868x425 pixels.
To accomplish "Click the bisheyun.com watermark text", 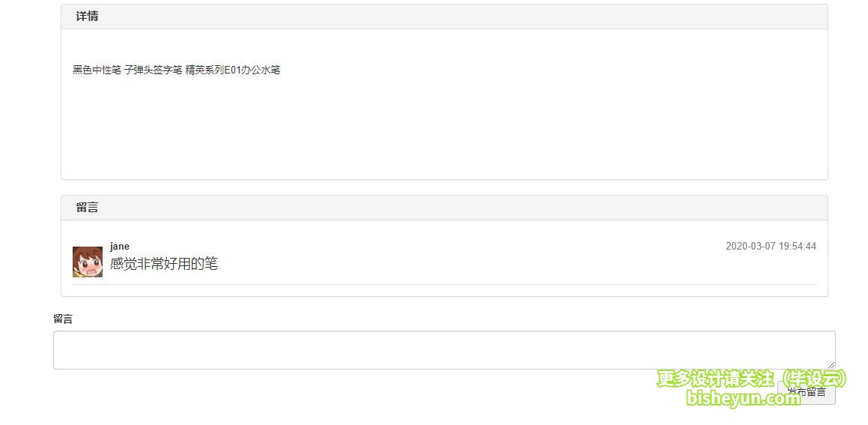I will (x=744, y=398).
